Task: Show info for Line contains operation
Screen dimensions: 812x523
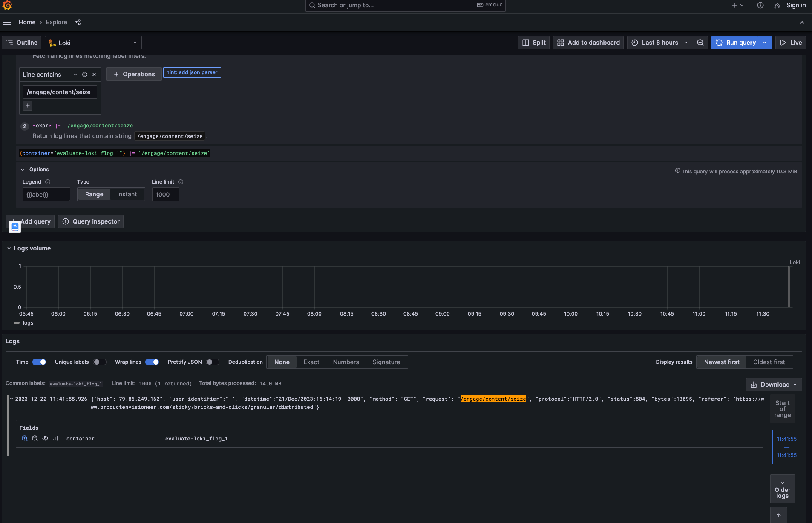Action: point(85,75)
